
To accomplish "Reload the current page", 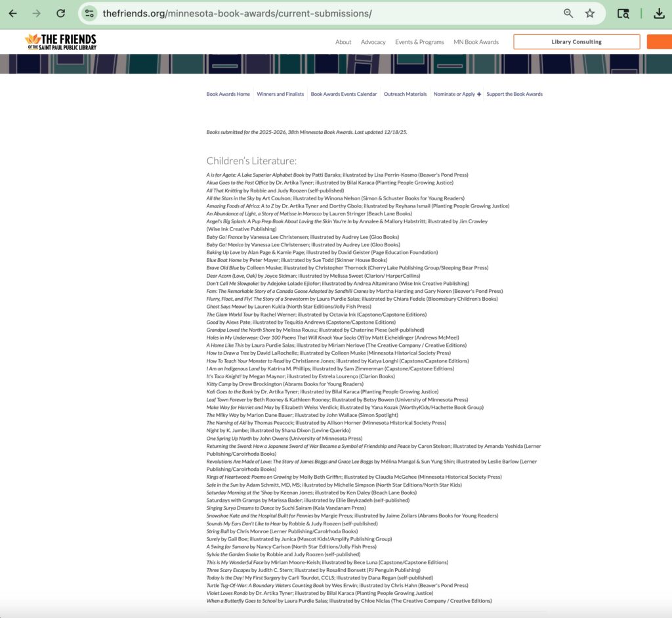I will pos(60,13).
